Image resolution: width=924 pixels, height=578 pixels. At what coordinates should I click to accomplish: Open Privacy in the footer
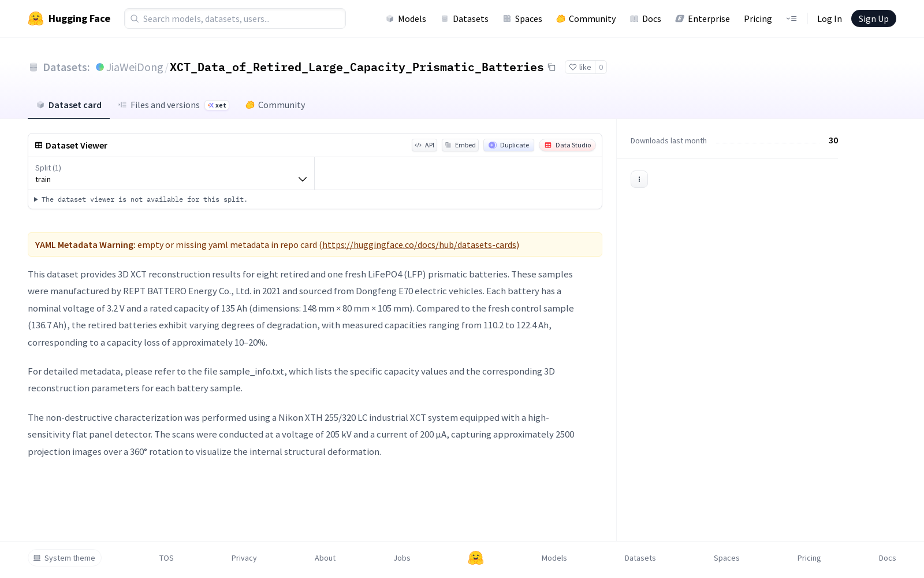(244, 558)
